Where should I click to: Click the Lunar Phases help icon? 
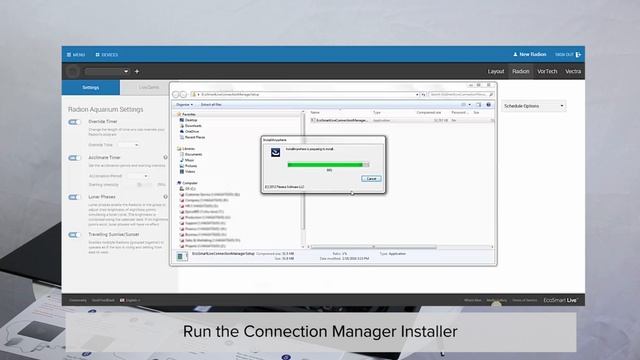click(x=165, y=197)
